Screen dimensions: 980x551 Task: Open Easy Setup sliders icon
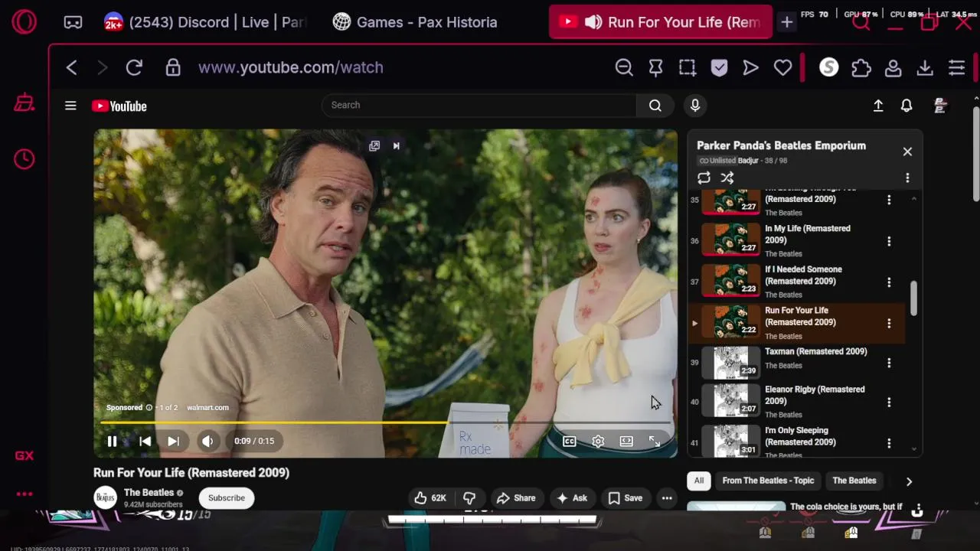coord(956,67)
